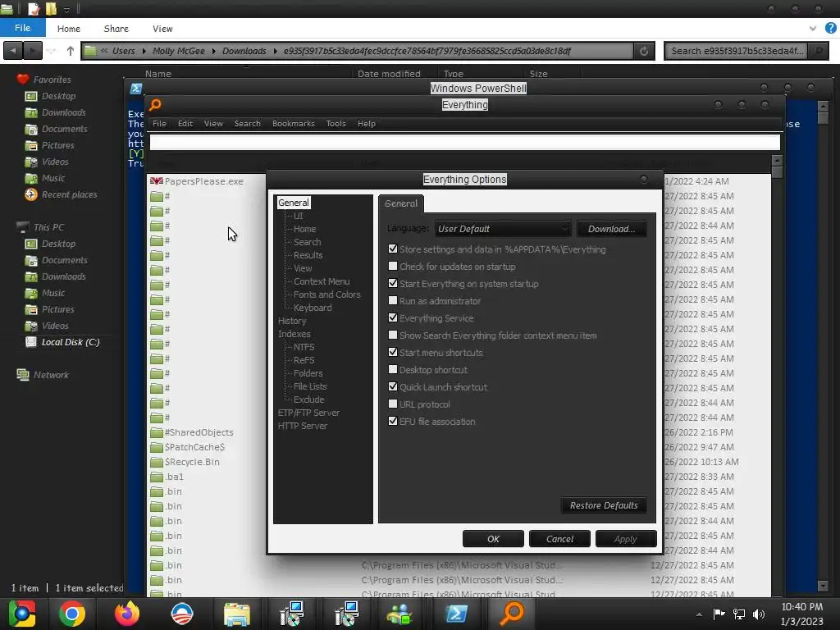Click the Download... language button
This screenshot has width=840, height=630.
(x=612, y=229)
